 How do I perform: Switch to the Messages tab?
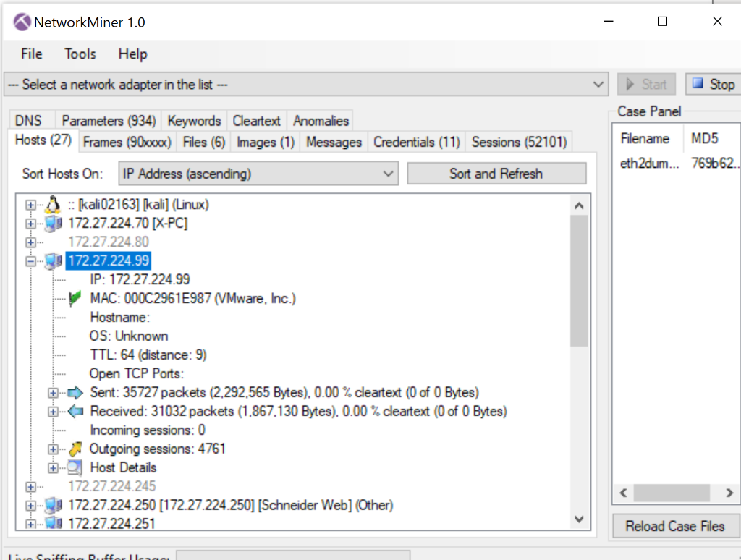click(334, 143)
